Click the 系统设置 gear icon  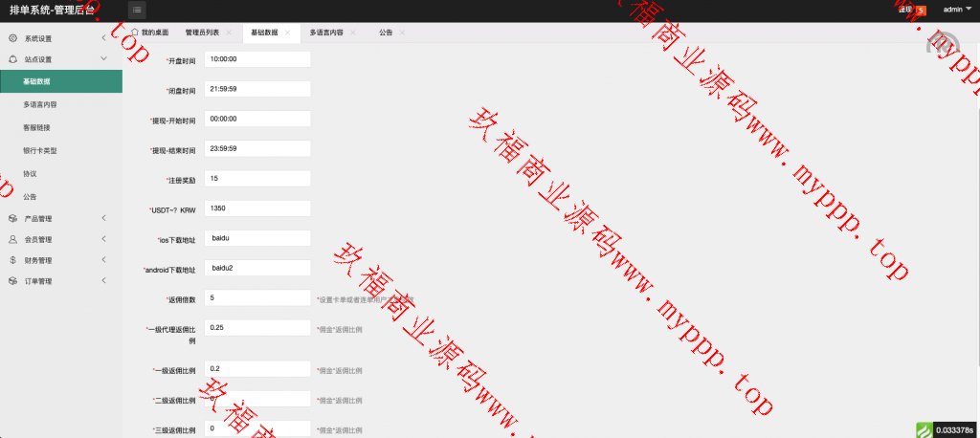coord(12,38)
